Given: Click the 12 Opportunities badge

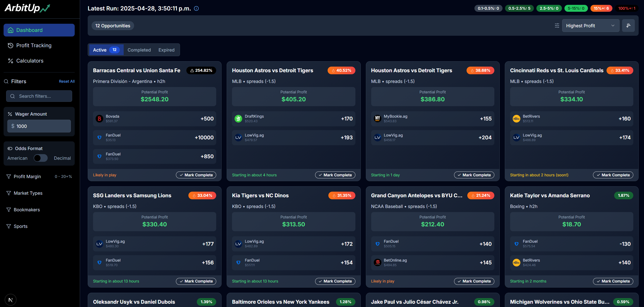Looking at the screenshot, I should pos(113,26).
